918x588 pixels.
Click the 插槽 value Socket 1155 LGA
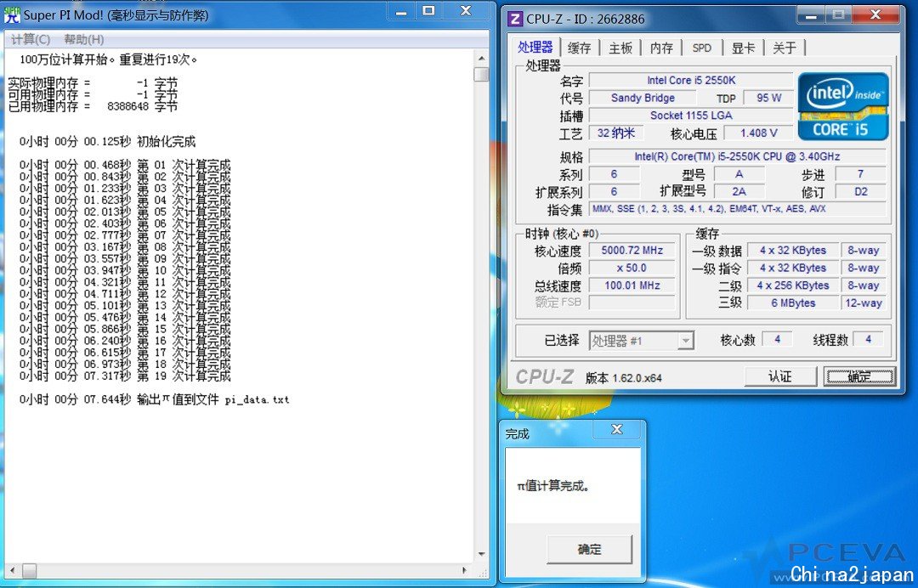tap(691, 116)
